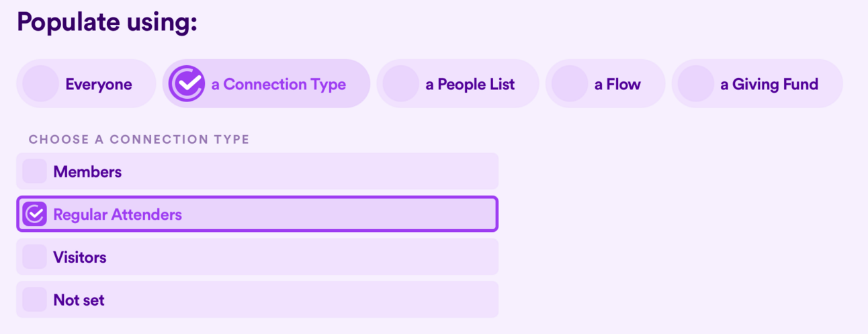Viewport: 868px width, 334px height.
Task: Click the 'Choose a Connection Type' heading
Action: coord(139,140)
